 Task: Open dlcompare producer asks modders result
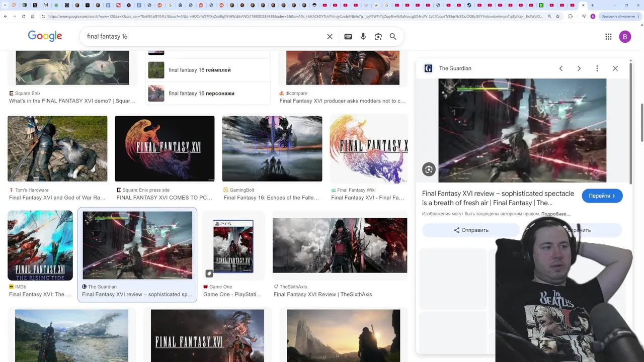342,101
